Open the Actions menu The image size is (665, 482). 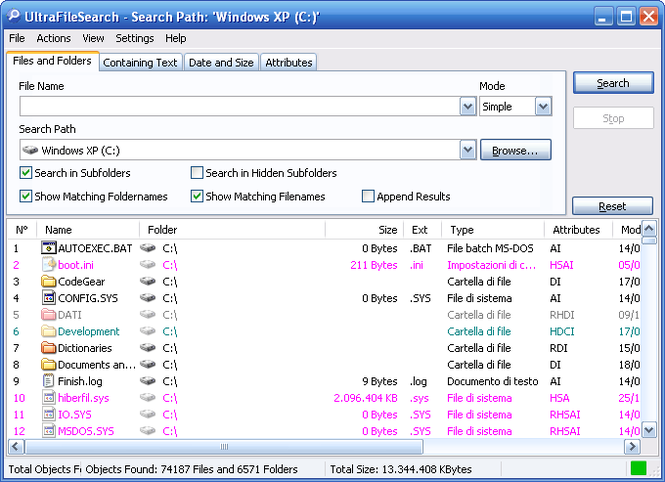pyautogui.click(x=53, y=38)
